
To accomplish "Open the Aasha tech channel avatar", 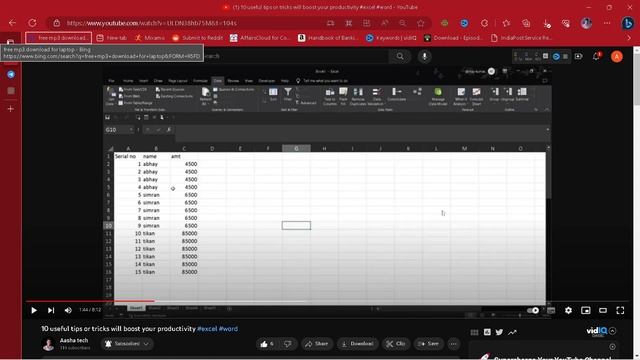I will (48, 344).
